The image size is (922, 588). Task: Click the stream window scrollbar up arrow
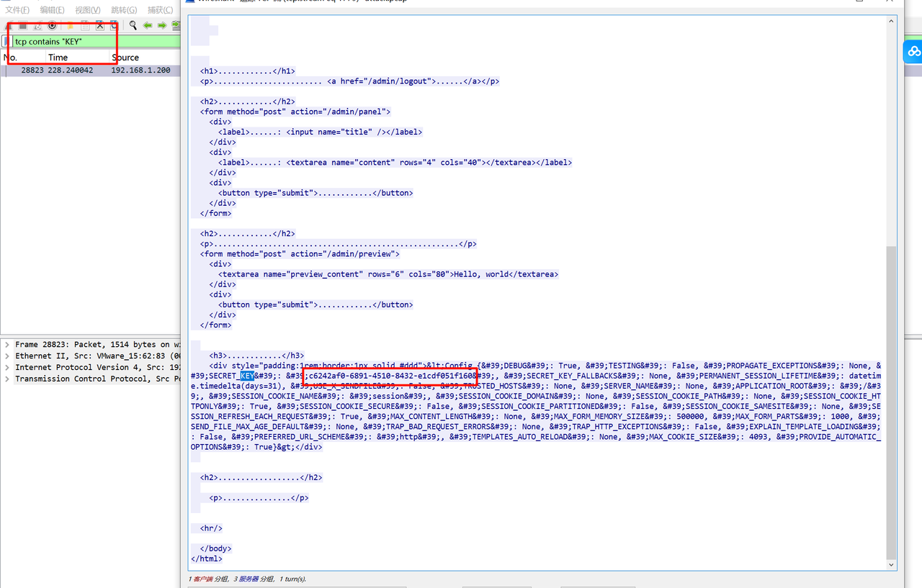pos(892,22)
